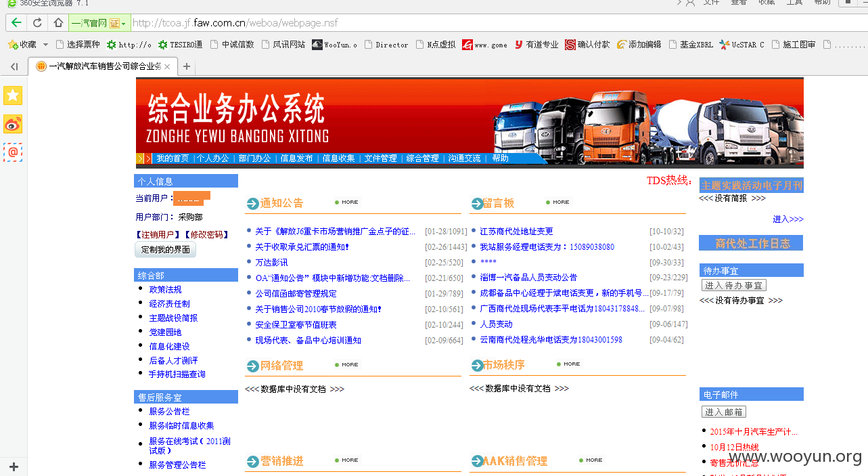Image resolution: width=868 pixels, height=476 pixels.
Task: Click the AAK销售管理 arrow icon
Action: tap(476, 462)
